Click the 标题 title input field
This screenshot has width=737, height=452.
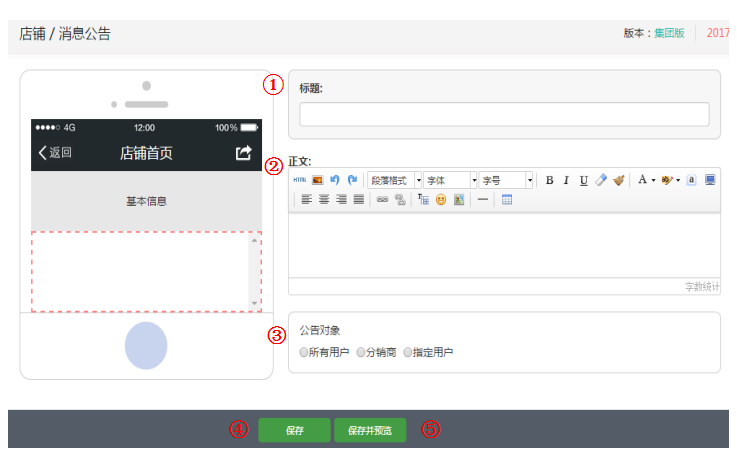click(x=504, y=114)
